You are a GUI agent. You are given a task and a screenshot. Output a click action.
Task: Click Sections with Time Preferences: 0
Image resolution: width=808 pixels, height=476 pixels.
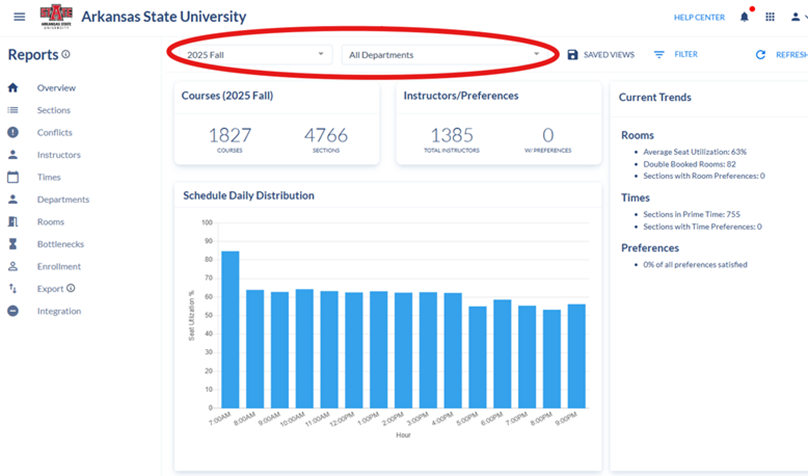(x=702, y=227)
